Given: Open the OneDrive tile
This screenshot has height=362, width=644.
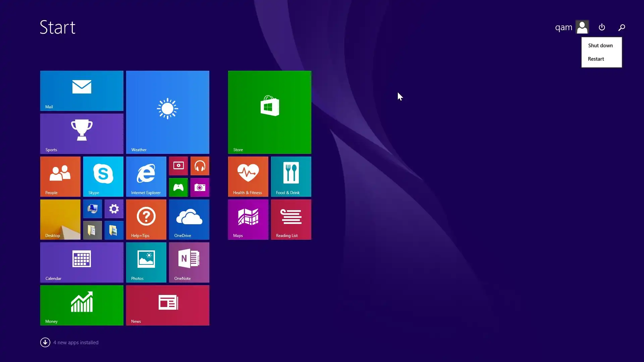Looking at the screenshot, I should tap(189, 219).
